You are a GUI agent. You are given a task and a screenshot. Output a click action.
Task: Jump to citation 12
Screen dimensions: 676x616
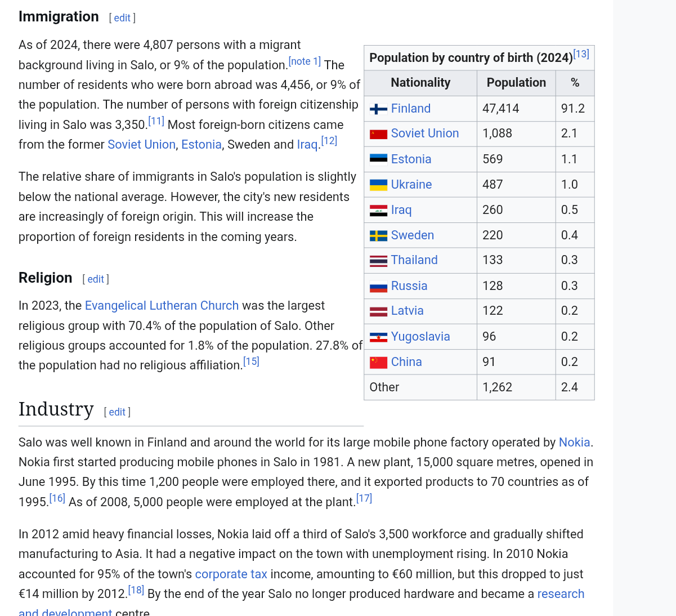329,141
